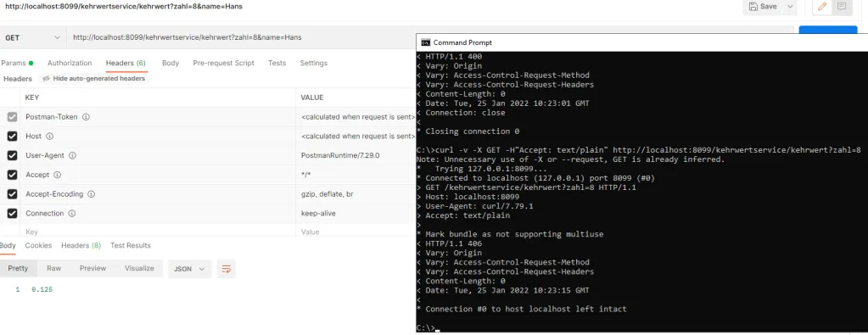Click the pencil edit icon
The image size is (868, 335).
tap(822, 7)
